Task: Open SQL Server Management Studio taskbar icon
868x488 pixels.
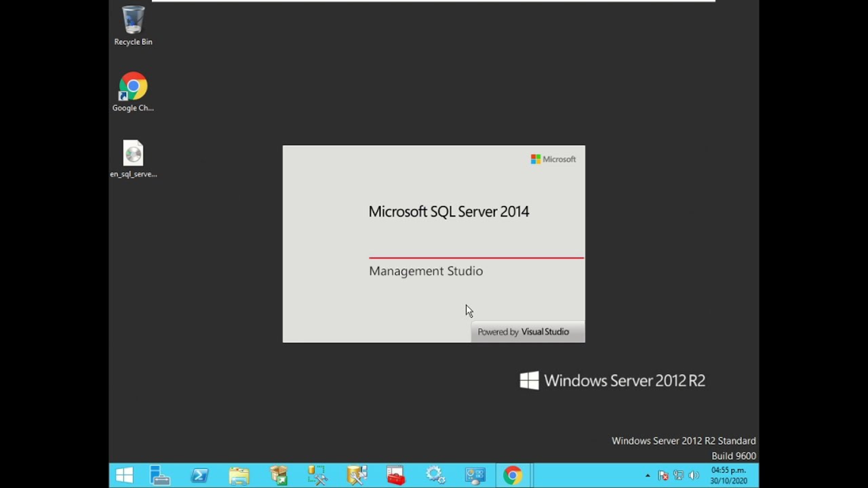Action: coord(357,475)
